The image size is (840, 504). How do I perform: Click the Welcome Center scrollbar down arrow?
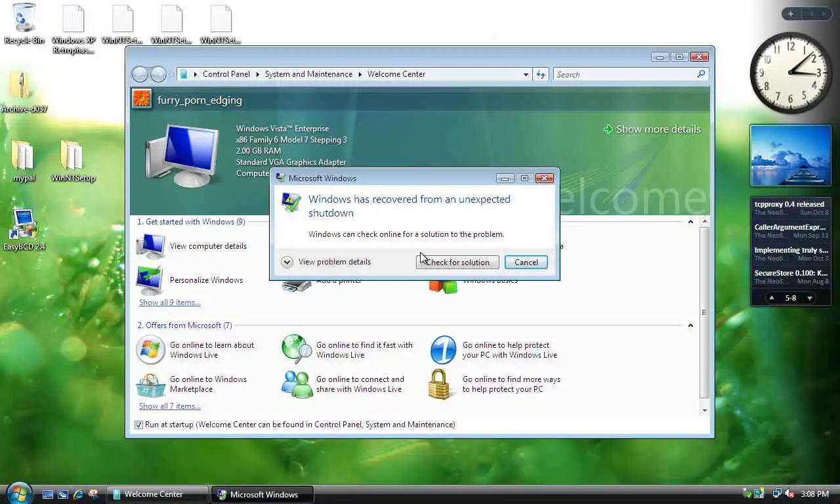click(x=705, y=410)
